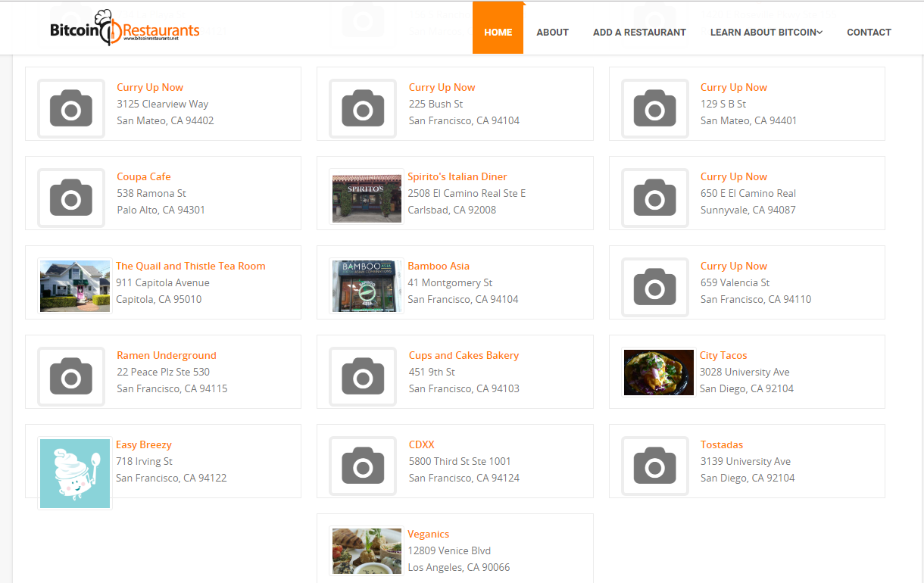The width and height of the screenshot is (924, 583).
Task: Click Tostadas camera placeholder icon
Action: (655, 466)
